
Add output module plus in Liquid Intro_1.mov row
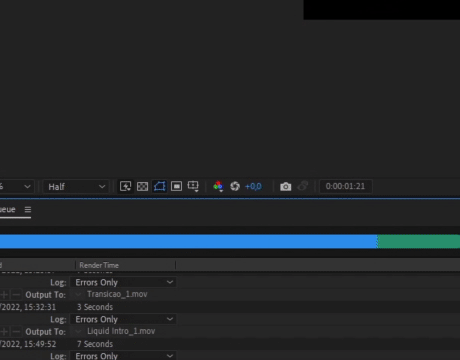pyautogui.click(x=4, y=332)
